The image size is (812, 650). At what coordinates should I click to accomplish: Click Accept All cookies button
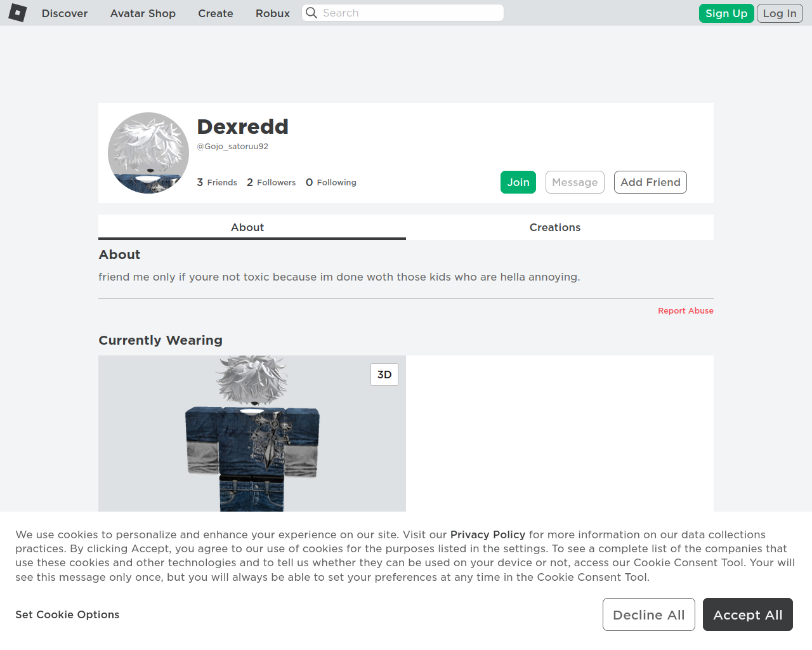click(748, 614)
